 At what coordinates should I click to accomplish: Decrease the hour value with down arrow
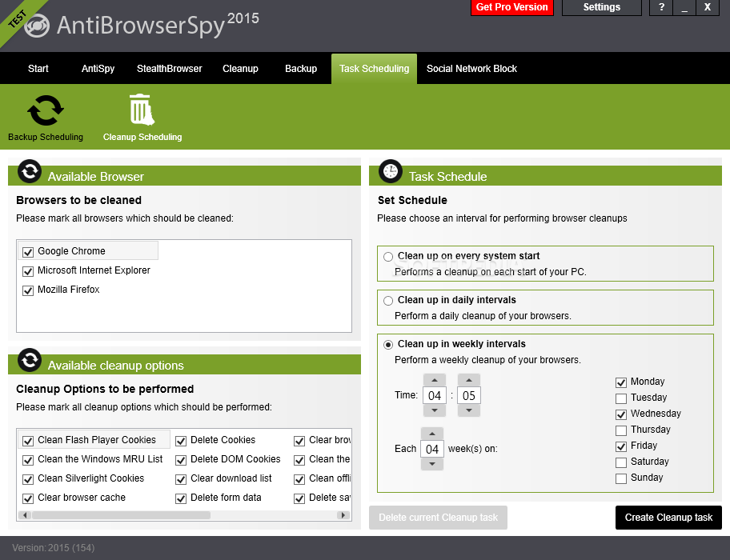[435, 410]
